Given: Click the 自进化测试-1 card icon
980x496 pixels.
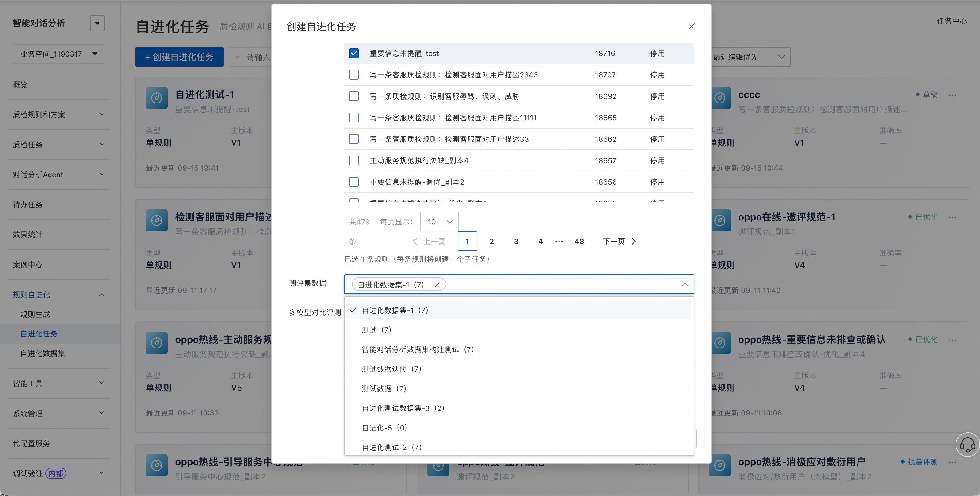Looking at the screenshot, I should point(156,98).
